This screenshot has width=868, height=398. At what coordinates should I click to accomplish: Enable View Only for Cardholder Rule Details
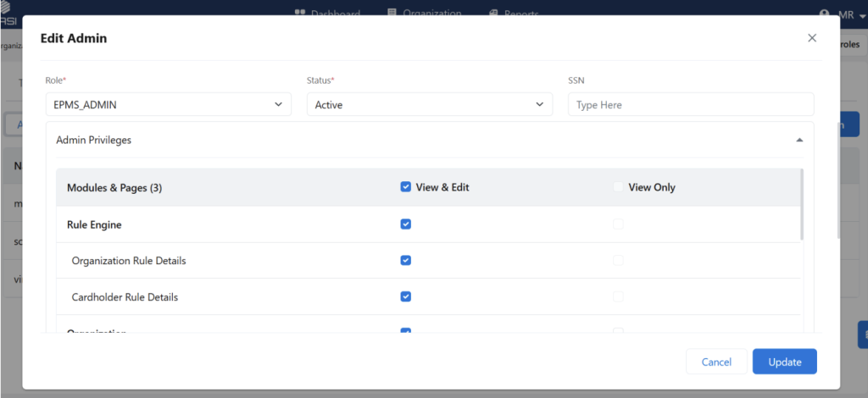pyautogui.click(x=618, y=297)
